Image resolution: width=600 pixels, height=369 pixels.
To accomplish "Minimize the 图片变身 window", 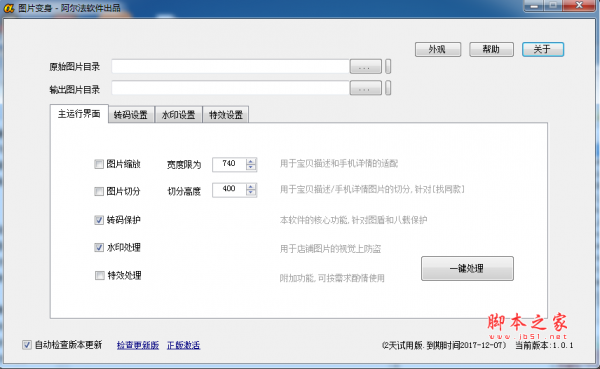I will point(534,6).
